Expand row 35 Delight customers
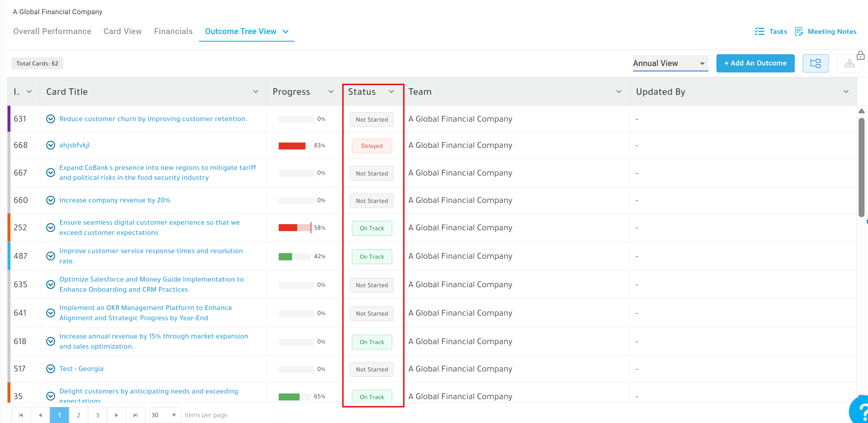Viewport: 868px width, 423px height. 50,396
